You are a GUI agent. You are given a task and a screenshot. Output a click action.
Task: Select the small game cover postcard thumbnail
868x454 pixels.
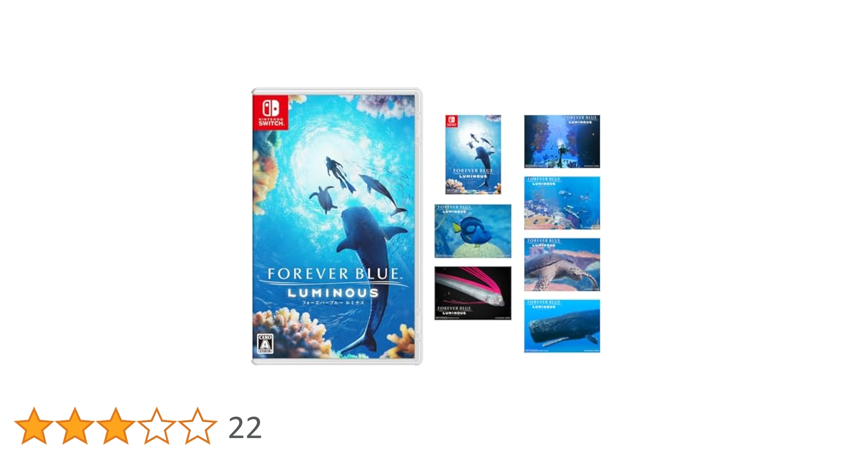473,154
